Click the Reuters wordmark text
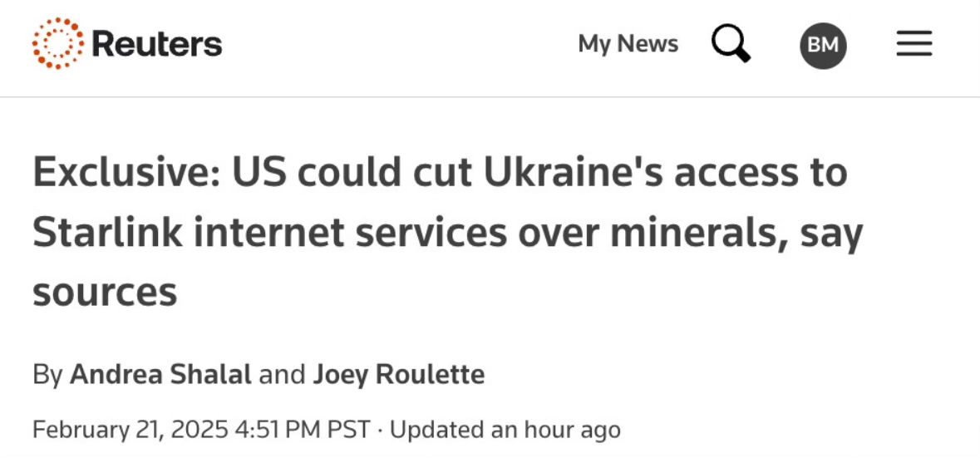980x458 pixels. coord(157,44)
